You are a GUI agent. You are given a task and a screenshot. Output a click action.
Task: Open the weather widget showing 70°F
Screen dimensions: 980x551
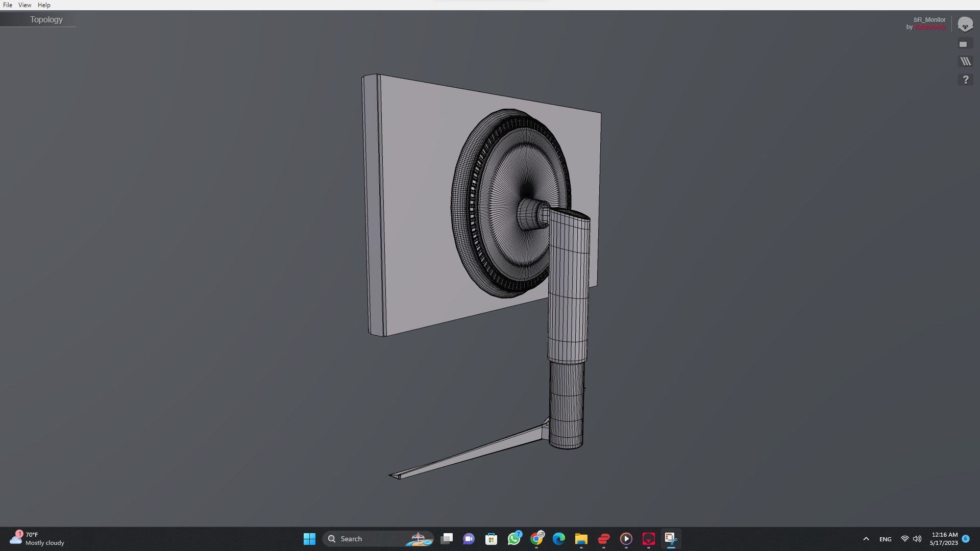(x=37, y=539)
